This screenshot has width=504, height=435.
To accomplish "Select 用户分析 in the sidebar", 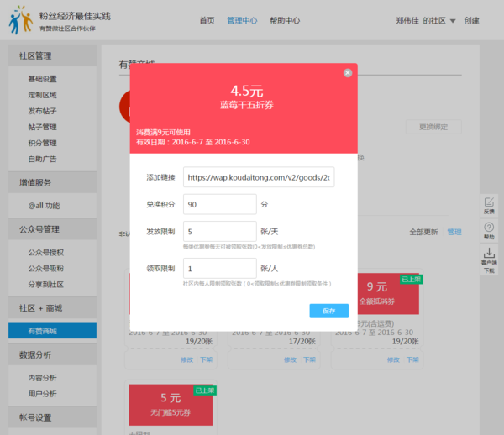I will 43,394.
